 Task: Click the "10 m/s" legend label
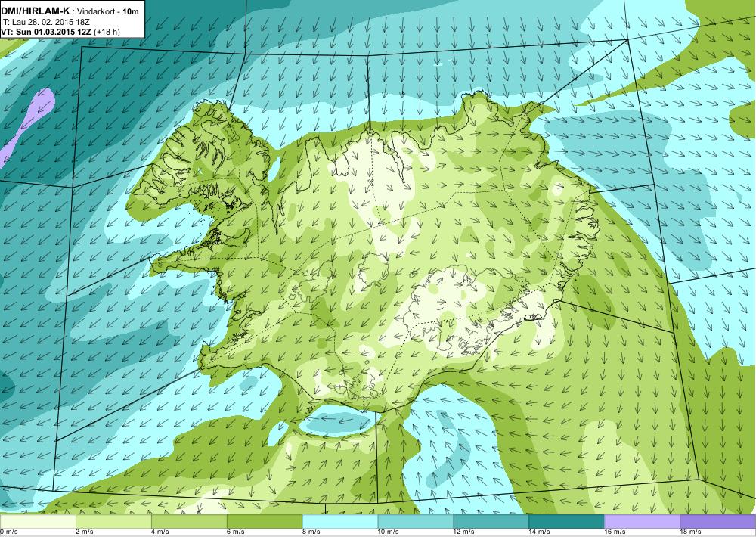click(389, 532)
